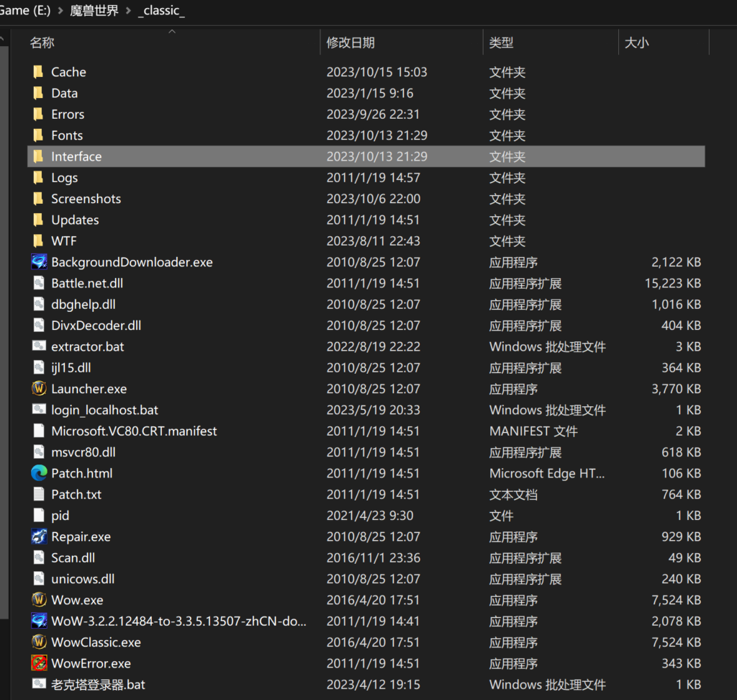Click the Scan.dll file icon
The width and height of the screenshot is (737, 700).
[39, 557]
